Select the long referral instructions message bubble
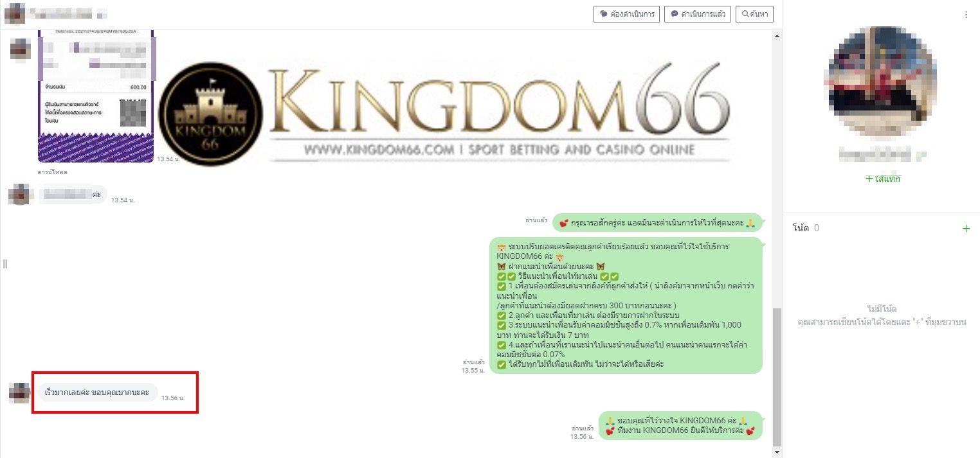This screenshot has width=980, height=458. (x=626, y=305)
